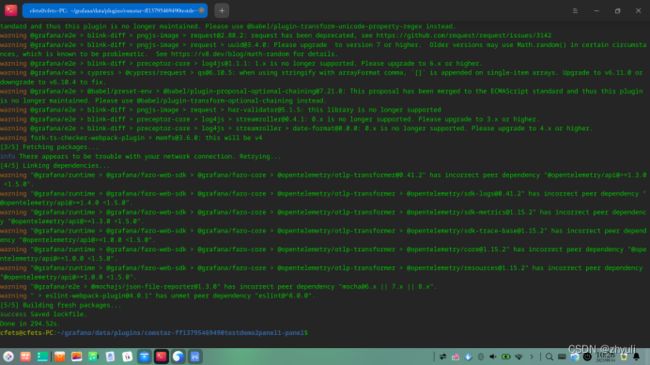Open the multitasking view dock icon
The width and height of the screenshot is (650, 365).
[x=25, y=356]
